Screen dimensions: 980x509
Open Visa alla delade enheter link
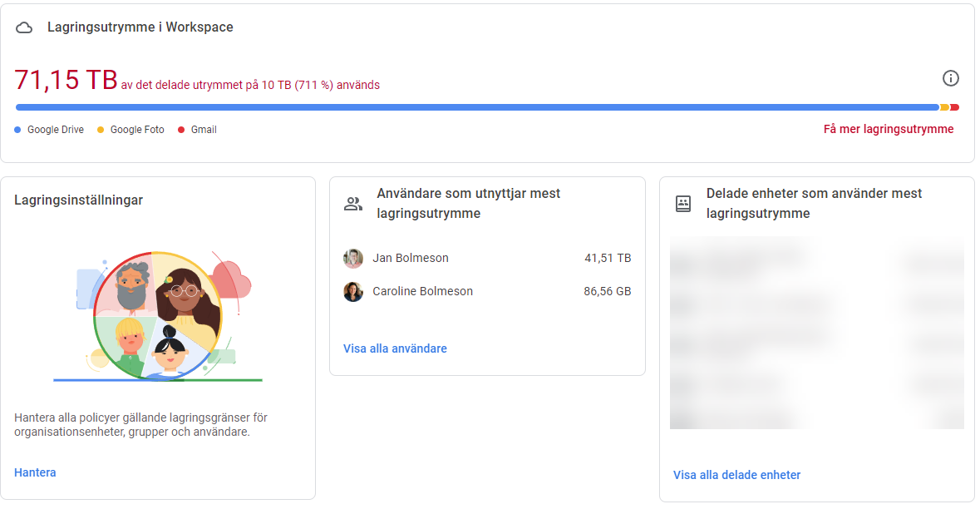point(736,475)
